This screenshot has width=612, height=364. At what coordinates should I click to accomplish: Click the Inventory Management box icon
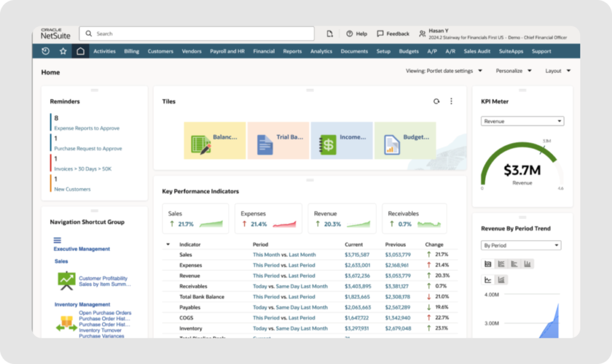[x=66, y=324]
